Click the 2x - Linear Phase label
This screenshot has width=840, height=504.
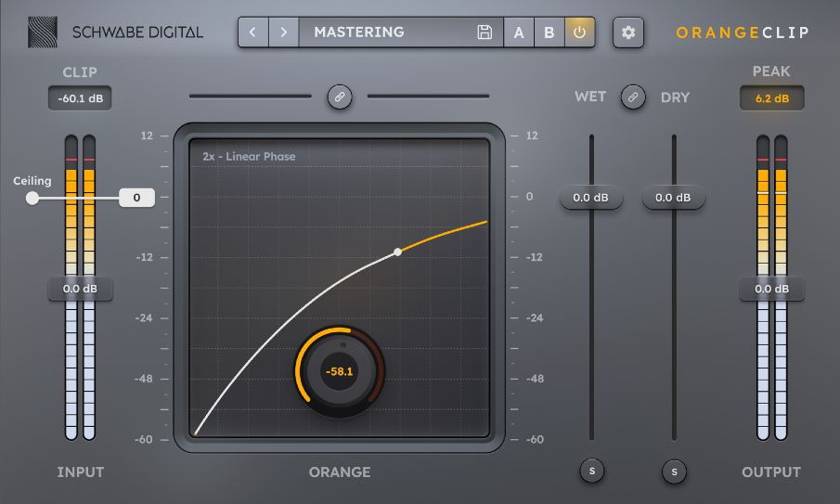point(249,156)
